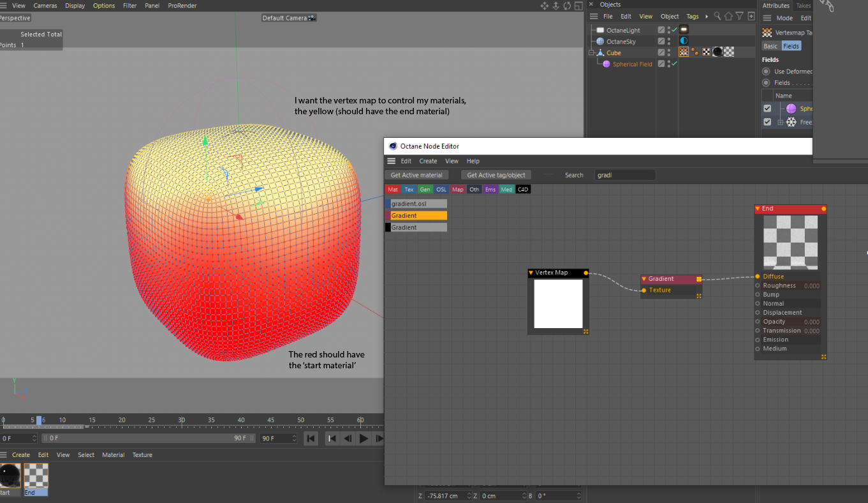Select the Vertex Map tag on Cube
Screen dimensions: 868x503
pyautogui.click(x=684, y=52)
